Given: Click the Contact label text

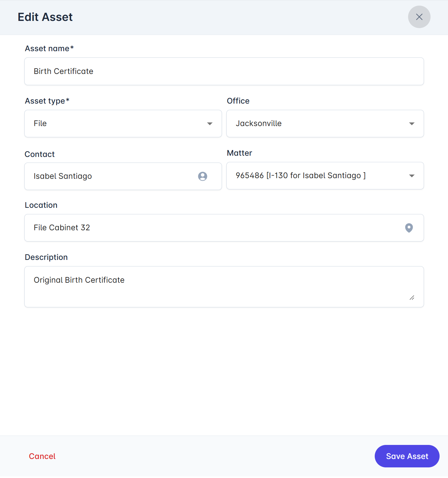Looking at the screenshot, I should coord(40,154).
